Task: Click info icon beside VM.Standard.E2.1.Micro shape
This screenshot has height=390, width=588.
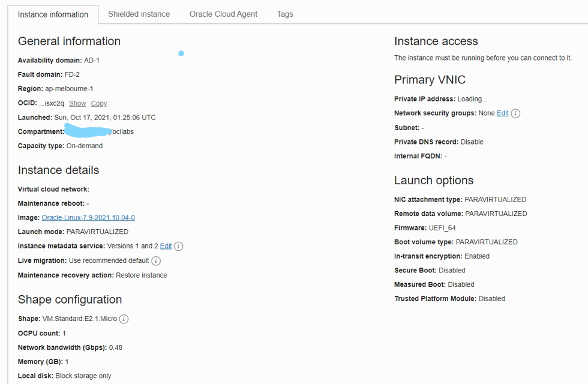Action: (124, 319)
